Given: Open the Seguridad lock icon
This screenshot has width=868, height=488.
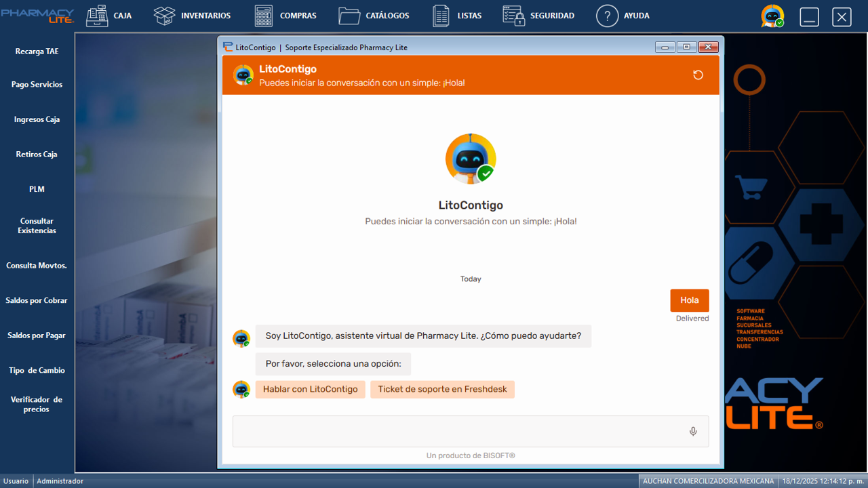Looking at the screenshot, I should [x=513, y=16].
